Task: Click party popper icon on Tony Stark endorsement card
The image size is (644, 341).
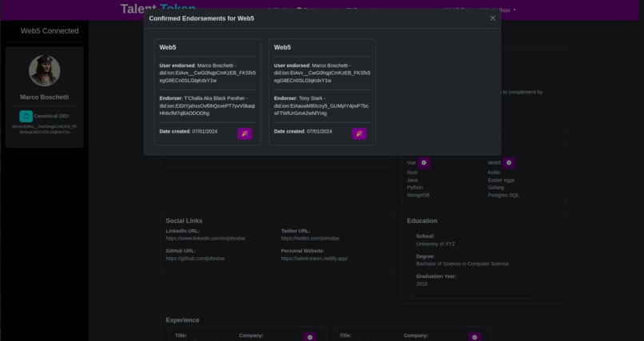Action: click(x=360, y=134)
